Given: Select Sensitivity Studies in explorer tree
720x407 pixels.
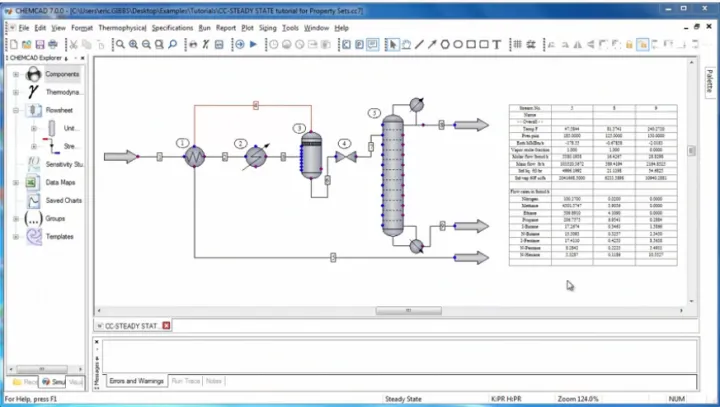Looking at the screenshot, I should [x=64, y=164].
